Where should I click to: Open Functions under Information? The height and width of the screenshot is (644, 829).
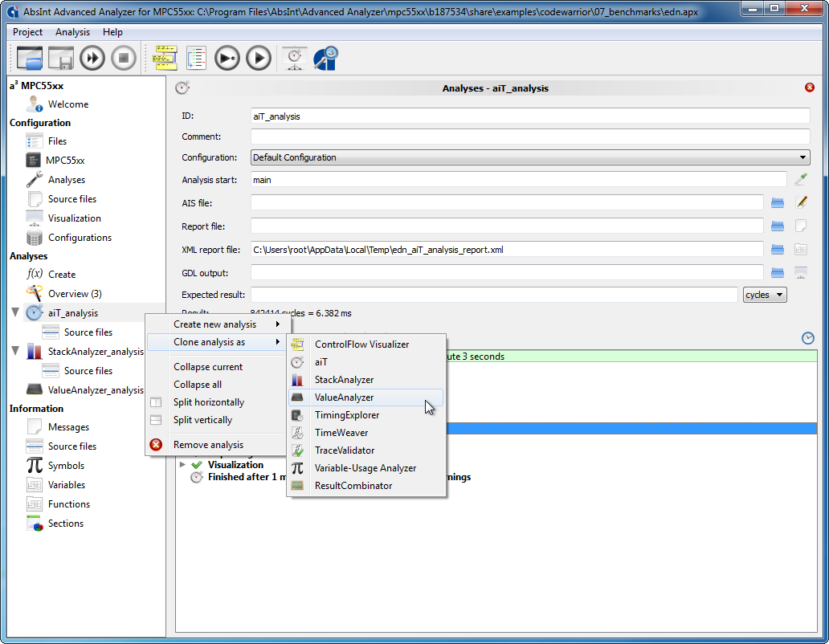point(69,504)
